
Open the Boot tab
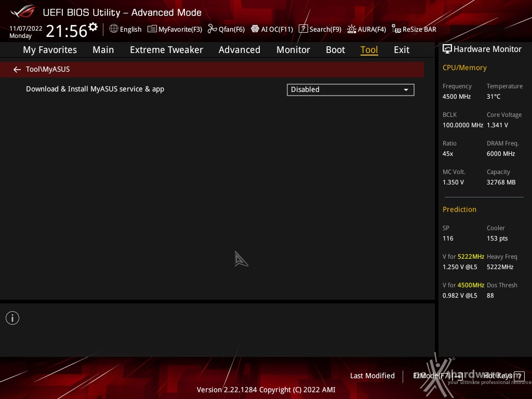tap(335, 50)
